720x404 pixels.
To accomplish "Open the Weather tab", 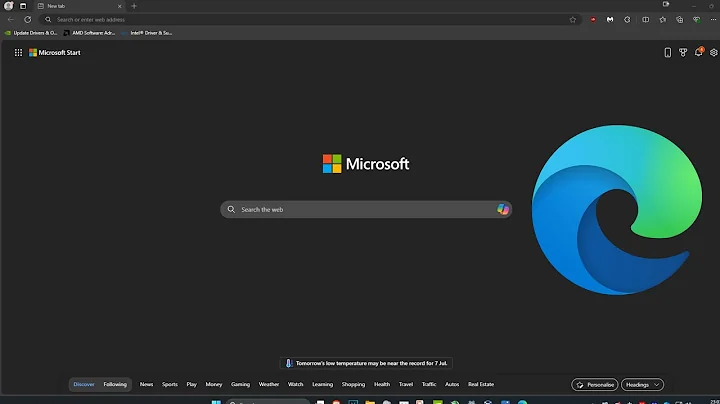I will [x=269, y=384].
